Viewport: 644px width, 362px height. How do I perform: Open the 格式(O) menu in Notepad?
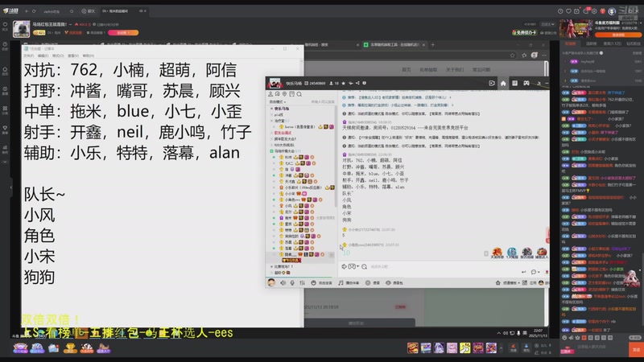click(x=58, y=56)
